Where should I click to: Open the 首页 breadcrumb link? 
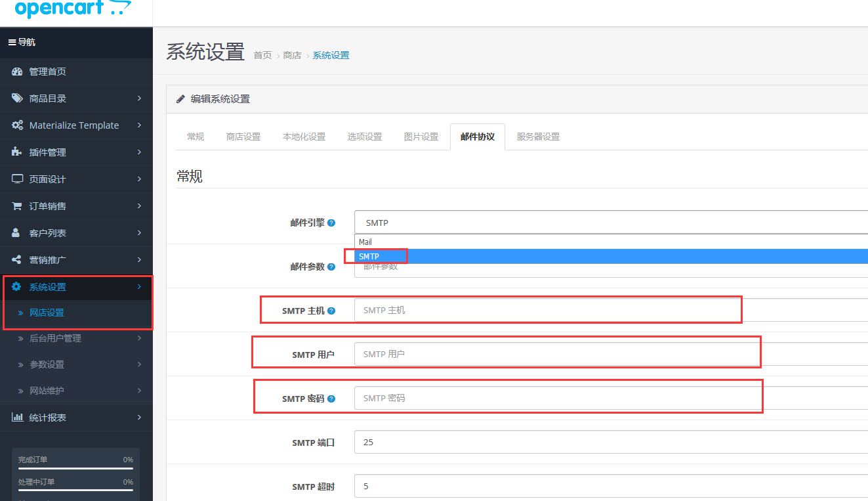[262, 55]
